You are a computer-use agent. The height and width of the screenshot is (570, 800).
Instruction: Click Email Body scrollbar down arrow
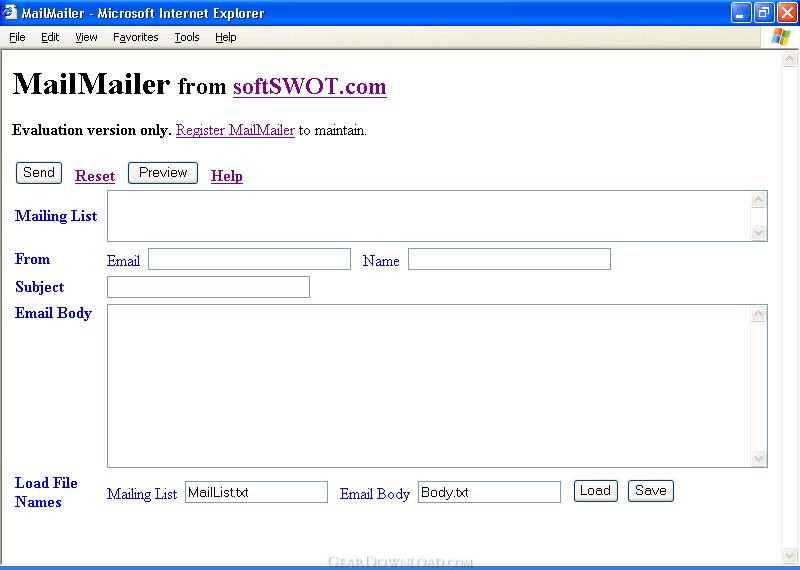[x=758, y=458]
